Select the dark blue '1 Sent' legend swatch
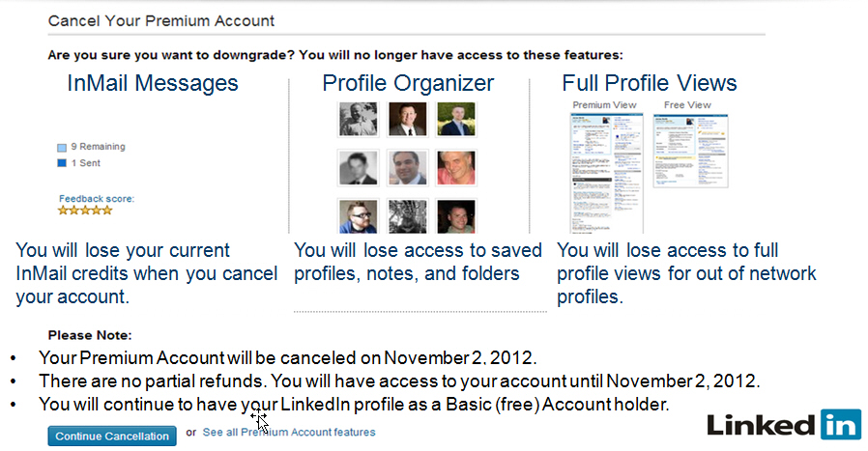Screen dimensions: 868x451 [x=62, y=162]
